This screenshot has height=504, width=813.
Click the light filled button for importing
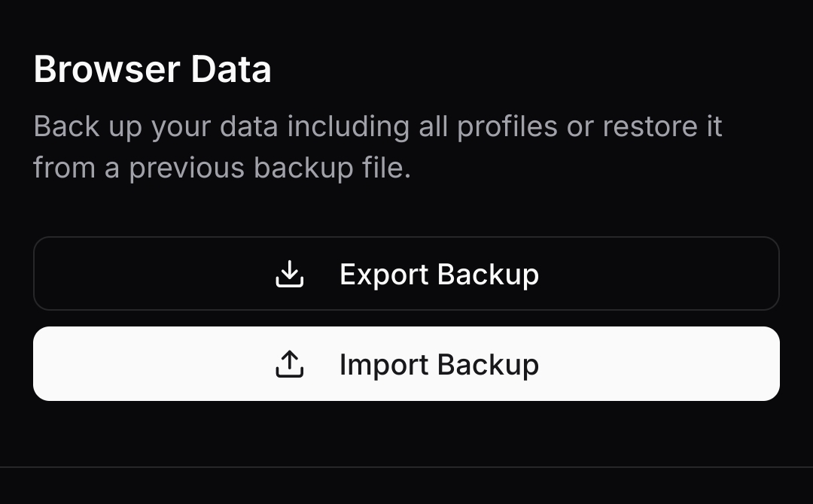click(x=406, y=363)
